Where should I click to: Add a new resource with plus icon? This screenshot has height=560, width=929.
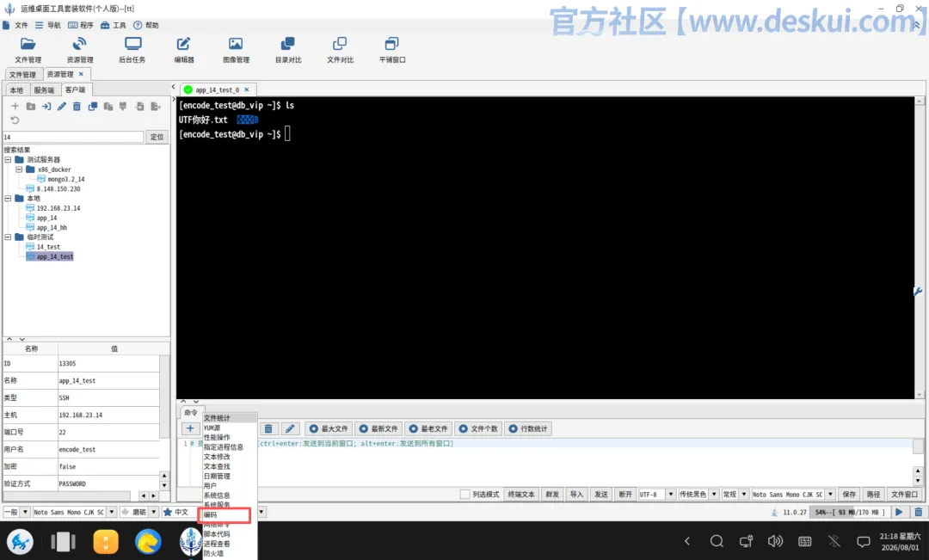click(15, 106)
